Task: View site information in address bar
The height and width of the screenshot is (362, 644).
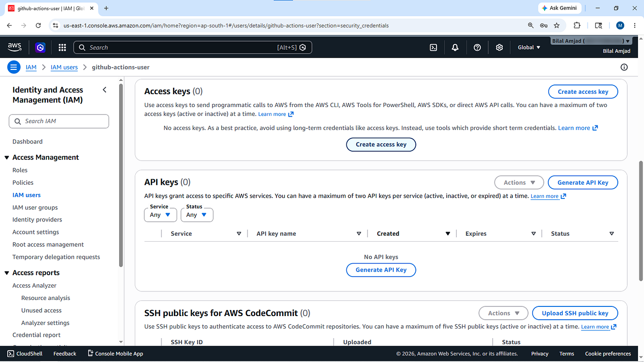Action: coord(56,26)
